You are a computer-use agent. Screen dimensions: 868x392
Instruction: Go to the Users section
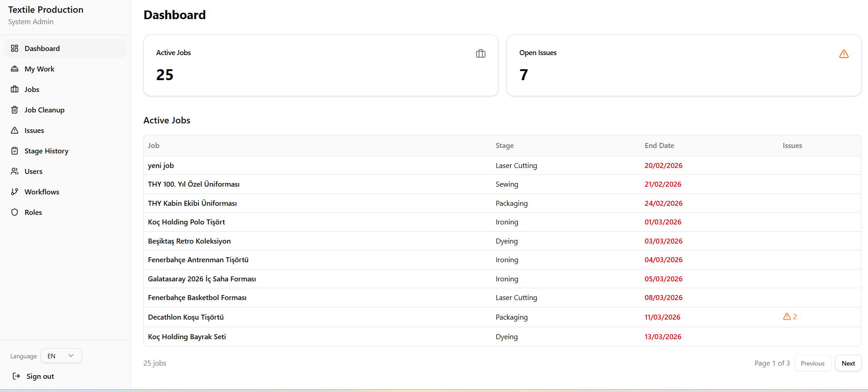(x=33, y=171)
